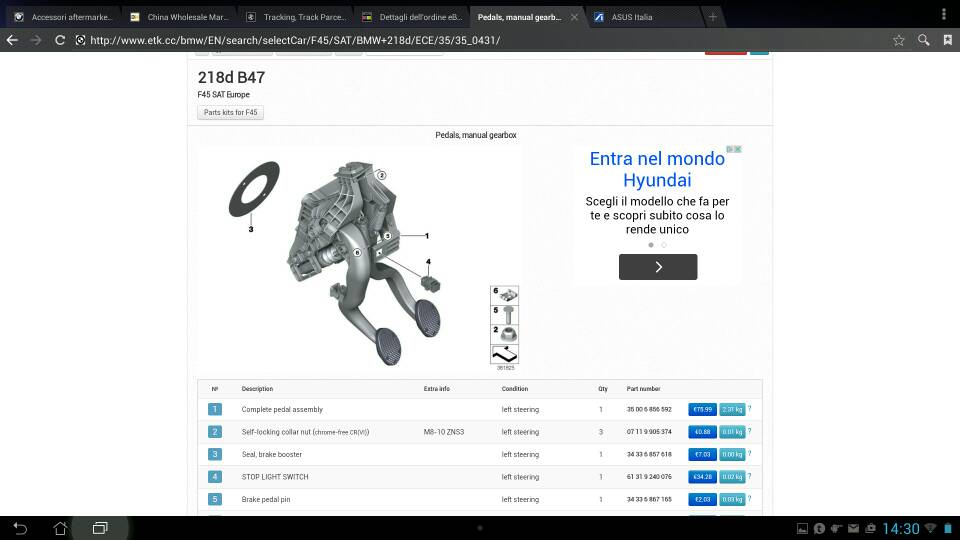Click the question mark for Self-locking collar nut
Viewport: 960px width, 540px height.
click(749, 432)
